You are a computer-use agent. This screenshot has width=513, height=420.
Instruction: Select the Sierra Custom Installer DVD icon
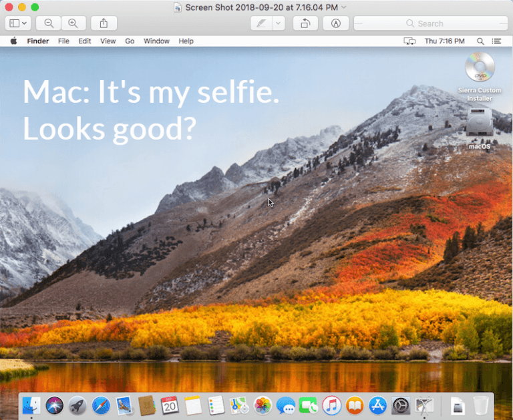point(480,67)
